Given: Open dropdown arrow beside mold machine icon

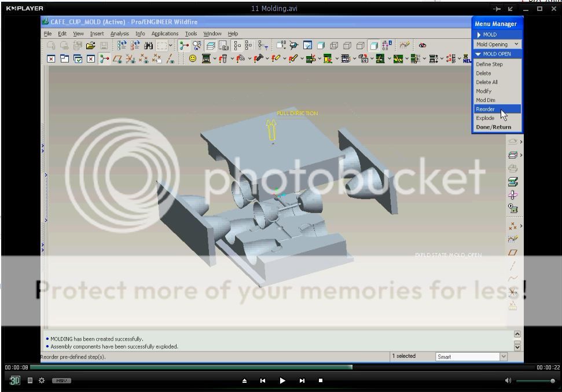Looking at the screenshot, I should (x=214, y=59).
